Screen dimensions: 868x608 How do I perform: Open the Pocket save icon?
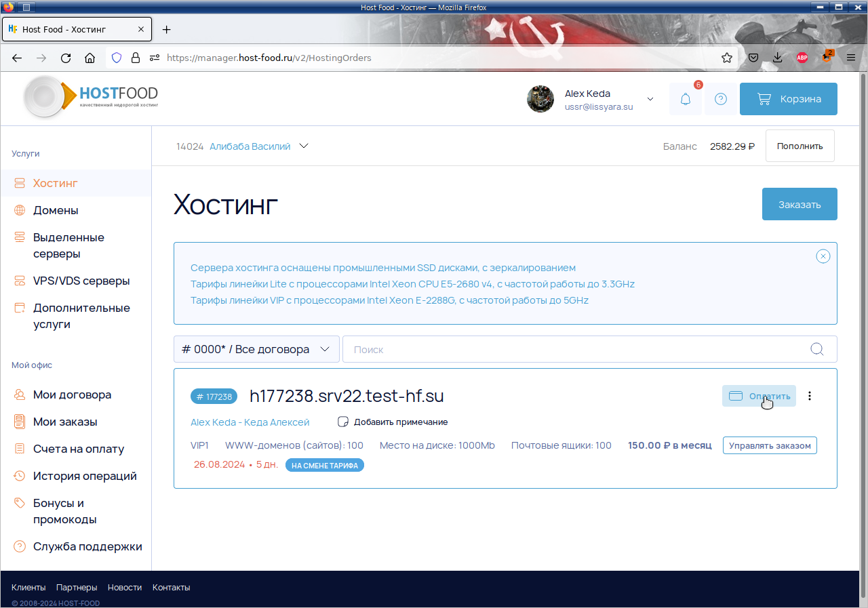753,58
